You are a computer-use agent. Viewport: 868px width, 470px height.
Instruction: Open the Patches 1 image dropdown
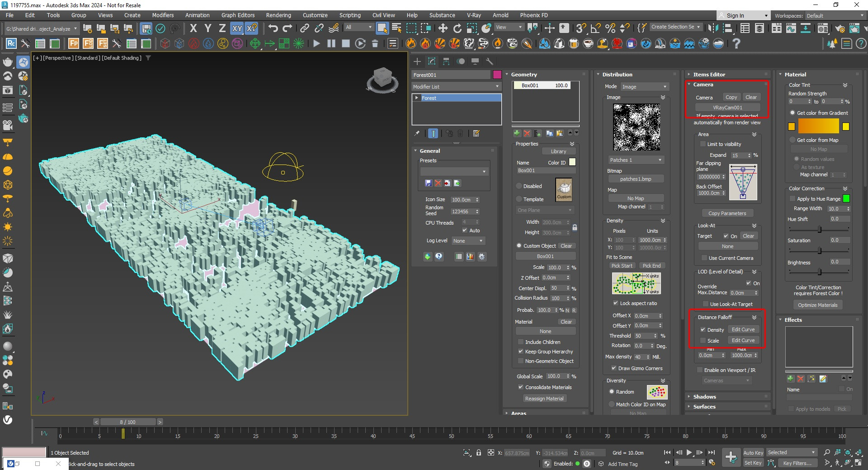tap(635, 160)
